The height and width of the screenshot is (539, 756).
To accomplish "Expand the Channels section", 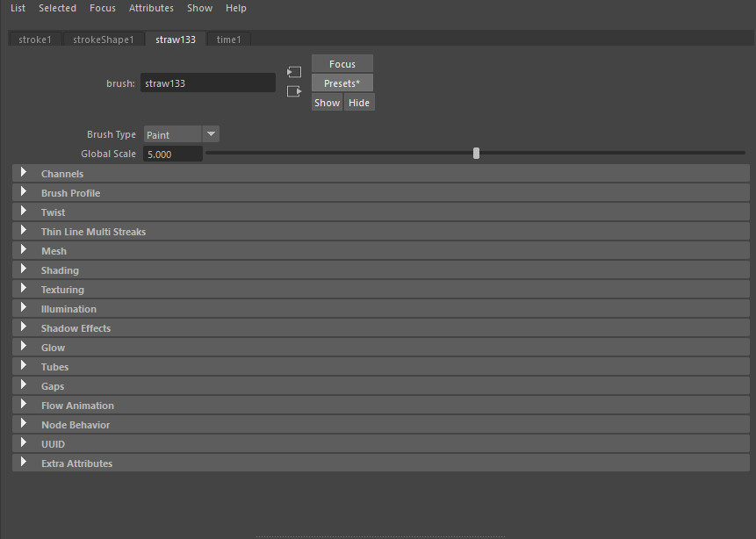I will 381,174.
